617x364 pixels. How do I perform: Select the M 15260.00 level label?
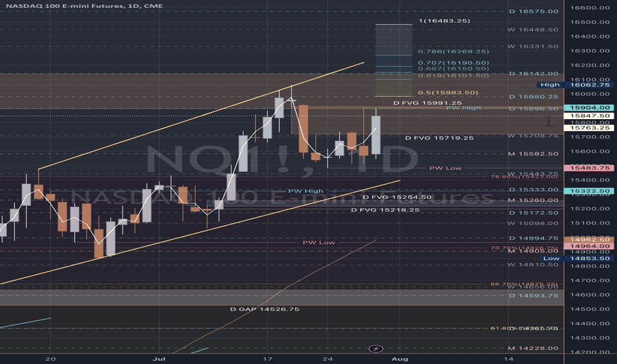click(x=533, y=201)
